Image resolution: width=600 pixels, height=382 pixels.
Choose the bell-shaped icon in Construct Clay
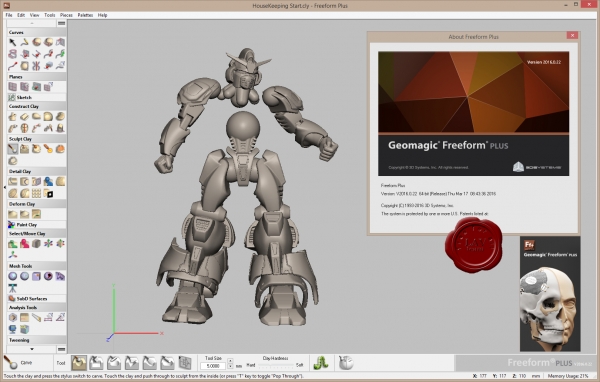click(x=60, y=128)
